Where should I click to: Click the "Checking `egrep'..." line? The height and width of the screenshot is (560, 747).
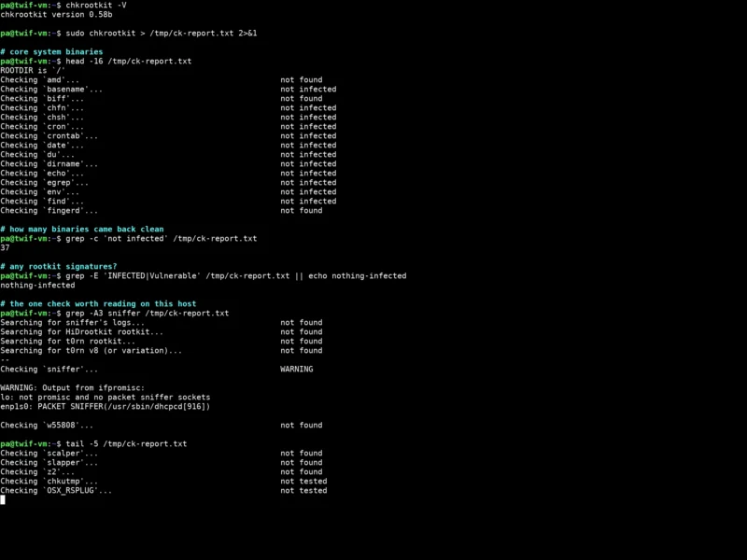coord(44,183)
